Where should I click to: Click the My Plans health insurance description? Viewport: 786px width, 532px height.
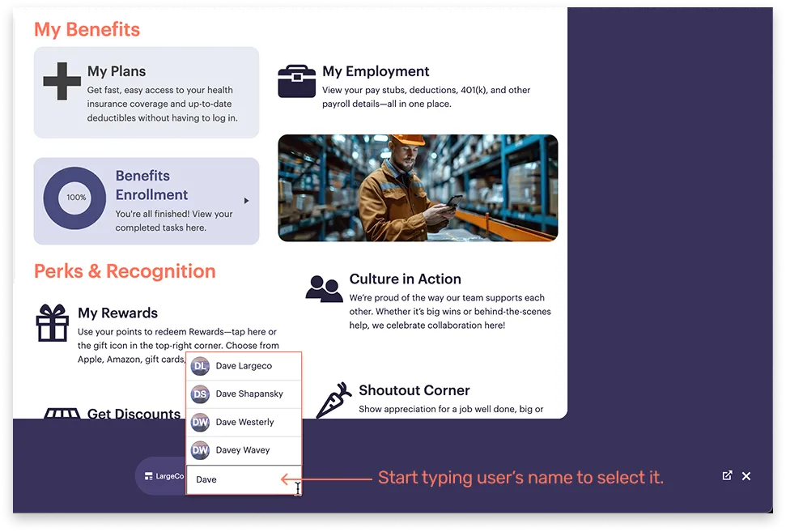pos(163,104)
